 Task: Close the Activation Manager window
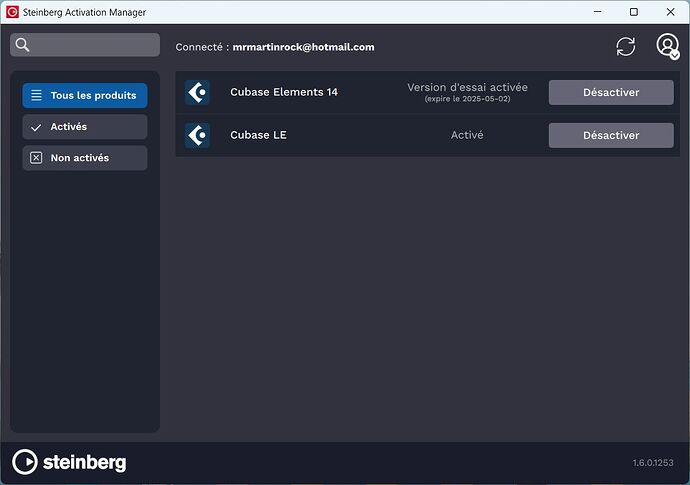pyautogui.click(x=670, y=12)
